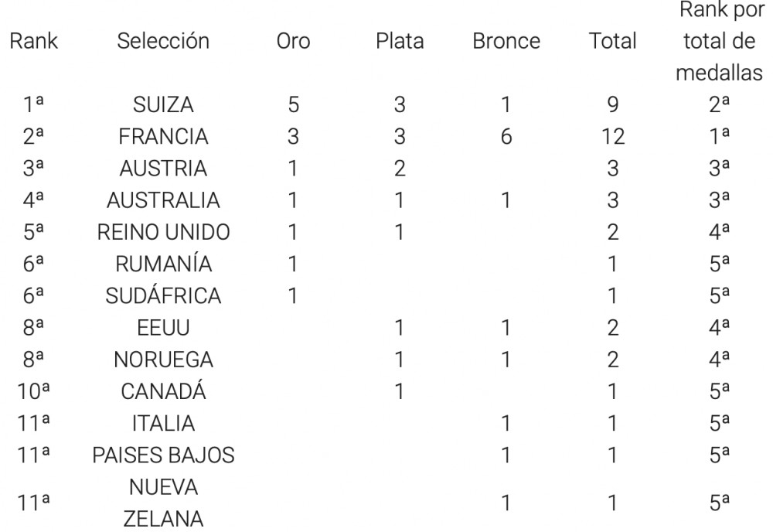Select the EEUU row name
The image size is (773, 532).
click(x=163, y=328)
